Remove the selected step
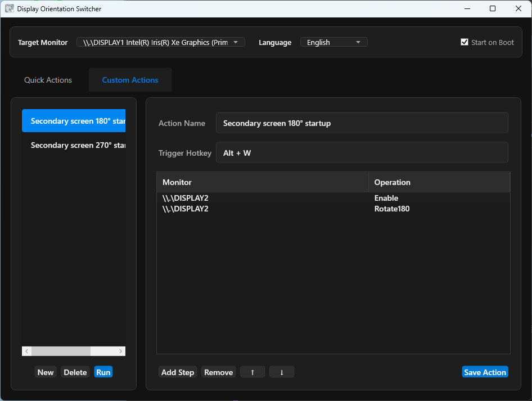 (219, 372)
